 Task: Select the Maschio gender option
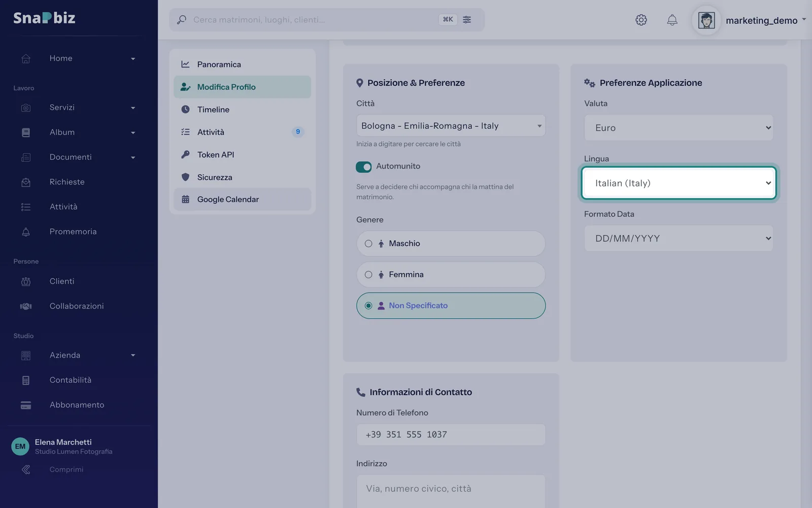coord(451,244)
